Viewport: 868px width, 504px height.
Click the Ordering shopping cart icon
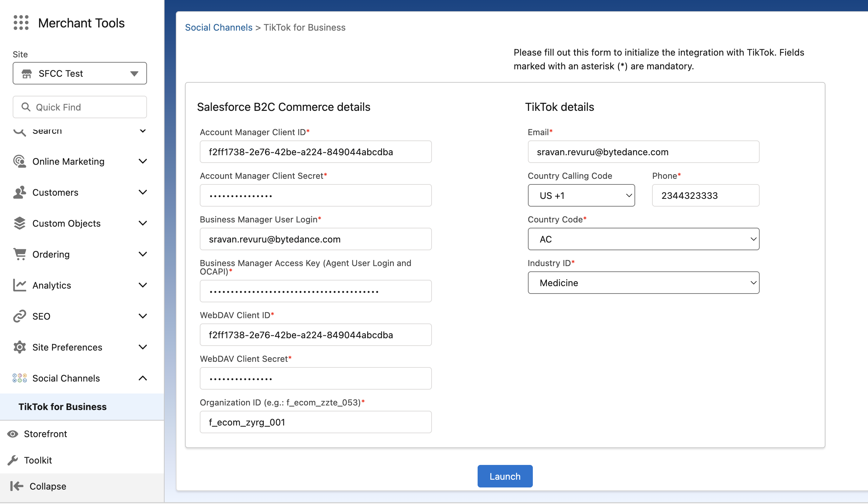point(20,254)
